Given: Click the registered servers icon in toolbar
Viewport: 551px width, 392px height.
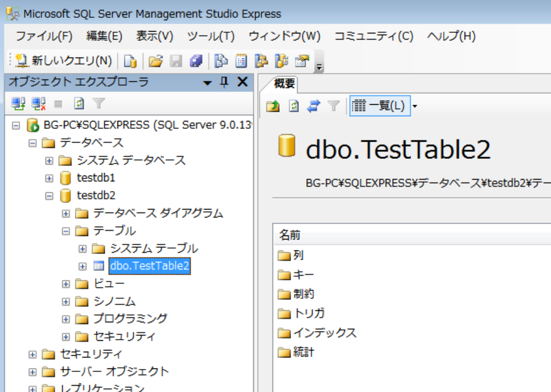Looking at the screenshot, I should (x=221, y=61).
